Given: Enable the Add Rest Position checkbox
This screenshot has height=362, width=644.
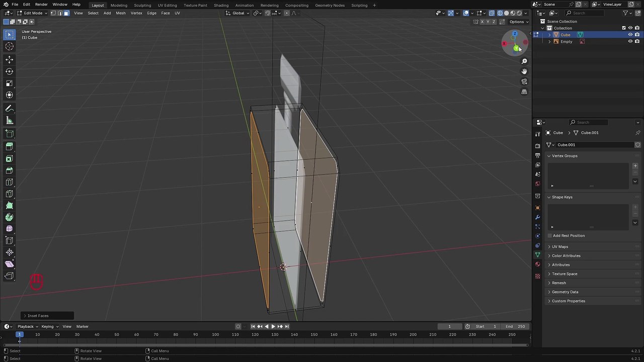Looking at the screenshot, I should [550, 236].
